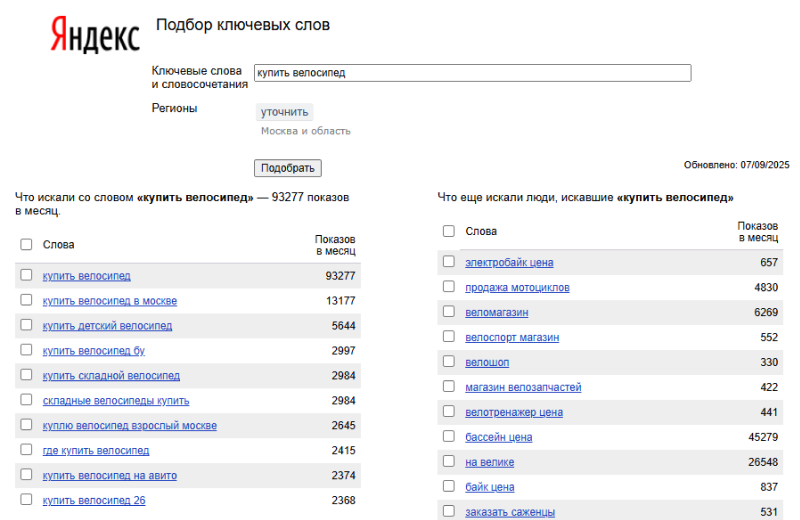Check the box for продажа мотоциклов

pyautogui.click(x=448, y=286)
